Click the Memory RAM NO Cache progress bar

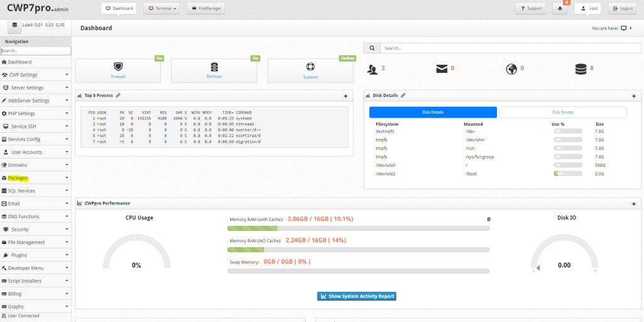(x=358, y=250)
